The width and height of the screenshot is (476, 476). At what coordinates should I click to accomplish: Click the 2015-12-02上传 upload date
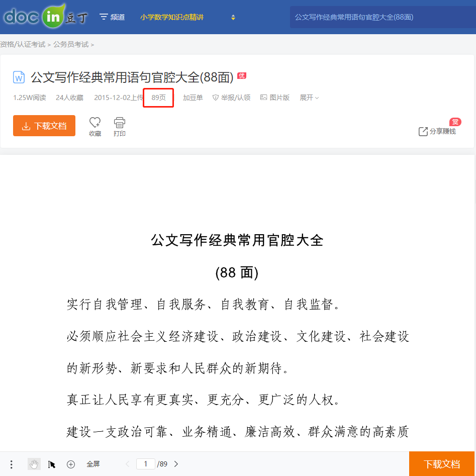tap(119, 98)
